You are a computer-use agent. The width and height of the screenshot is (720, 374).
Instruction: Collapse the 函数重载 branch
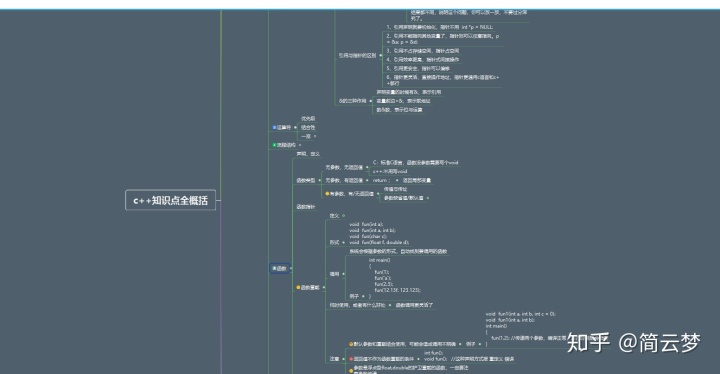[x=324, y=288]
